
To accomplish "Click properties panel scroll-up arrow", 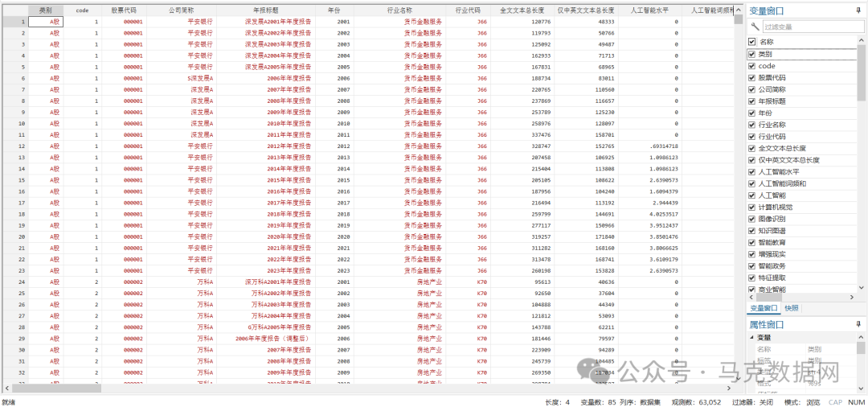I will [x=862, y=337].
